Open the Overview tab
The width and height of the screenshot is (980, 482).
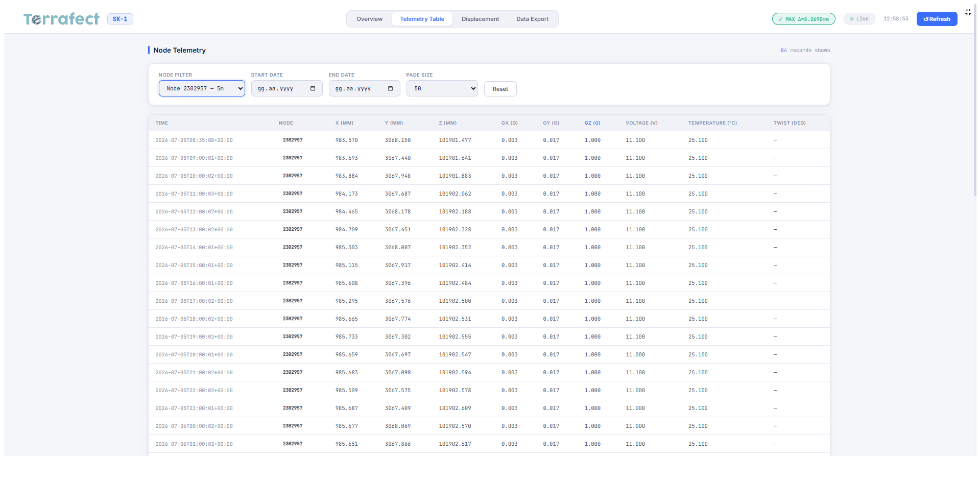coord(369,19)
